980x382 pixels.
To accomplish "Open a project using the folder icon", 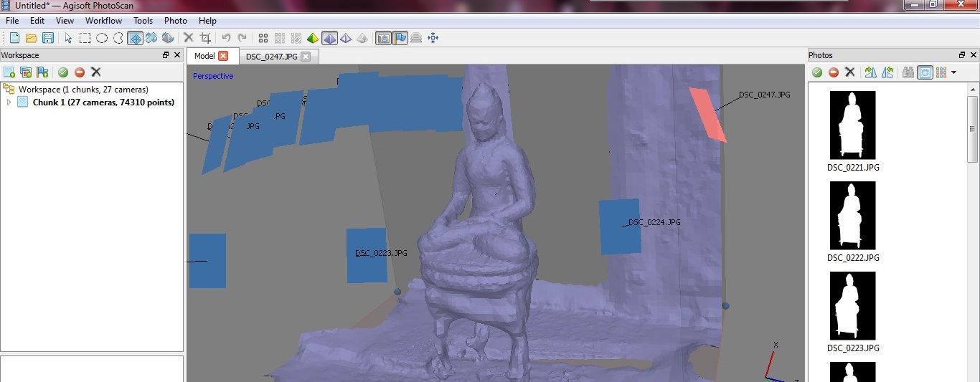I will coord(31,38).
